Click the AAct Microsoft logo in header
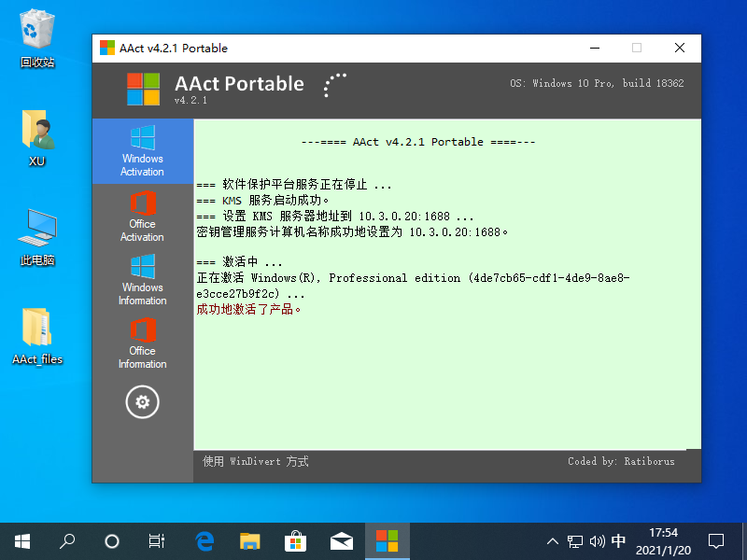This screenshot has width=747, height=560. (x=144, y=90)
